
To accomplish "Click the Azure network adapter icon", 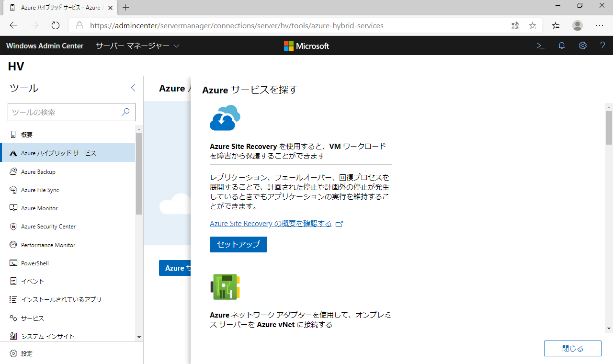I will 225,287.
